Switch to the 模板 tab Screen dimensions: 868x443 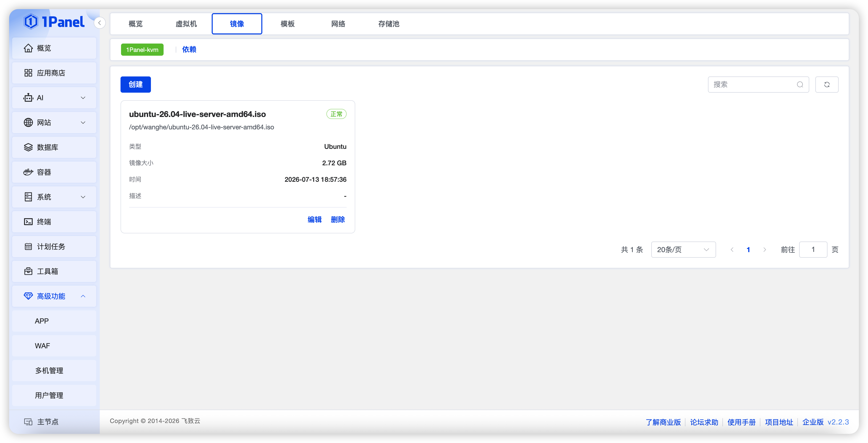point(287,24)
